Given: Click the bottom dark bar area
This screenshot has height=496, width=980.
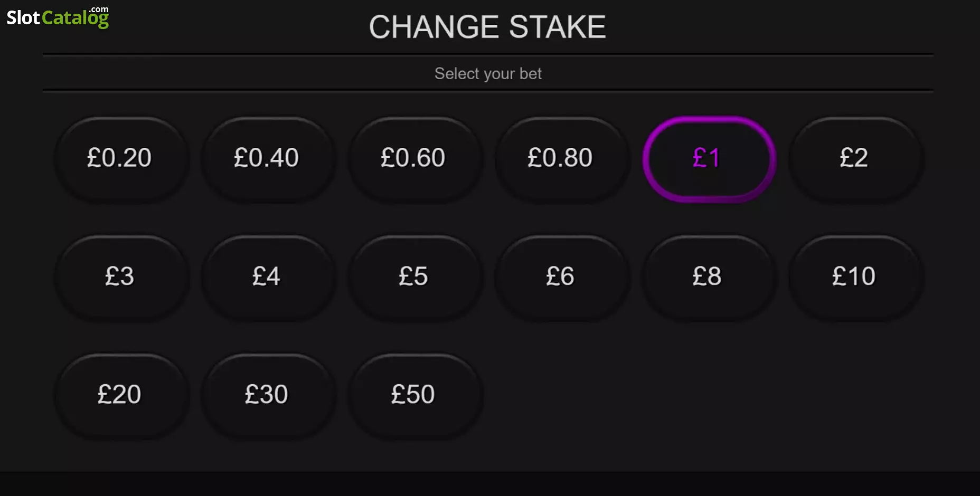Looking at the screenshot, I should pyautogui.click(x=490, y=484).
